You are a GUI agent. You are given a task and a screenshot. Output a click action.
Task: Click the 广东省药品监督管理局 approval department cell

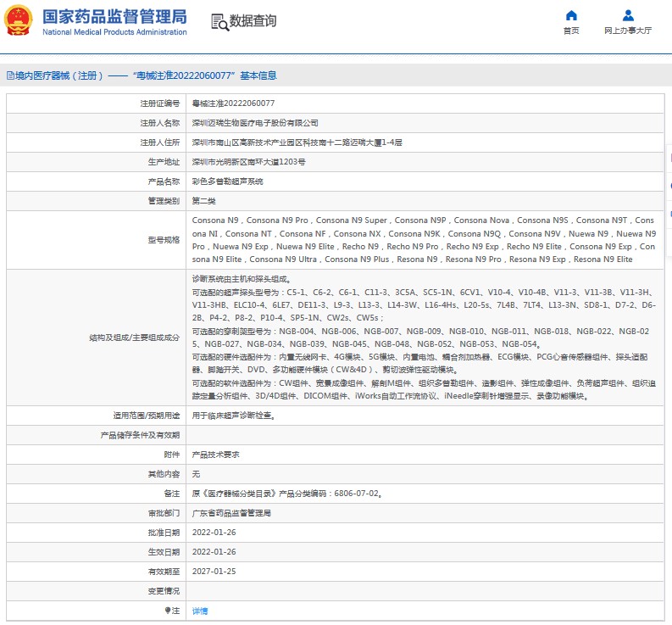(x=231, y=513)
